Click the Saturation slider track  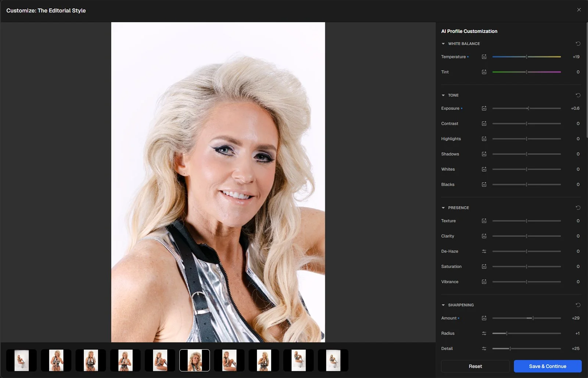(527, 267)
